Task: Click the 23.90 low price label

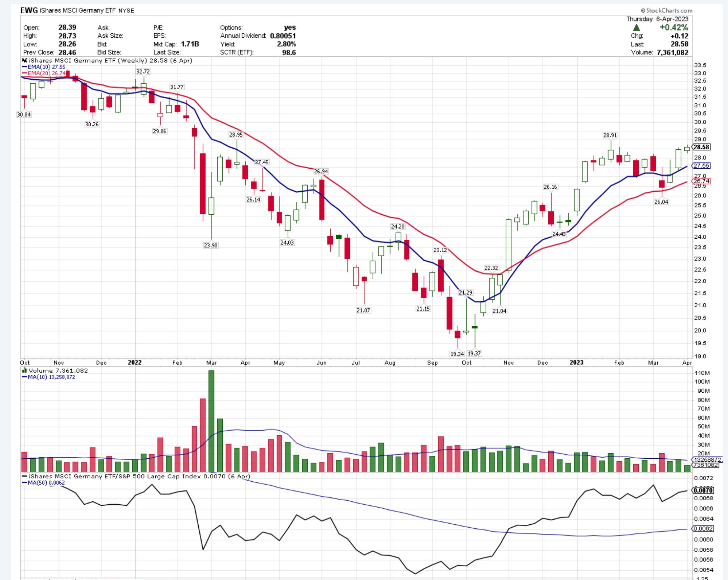Action: [211, 245]
